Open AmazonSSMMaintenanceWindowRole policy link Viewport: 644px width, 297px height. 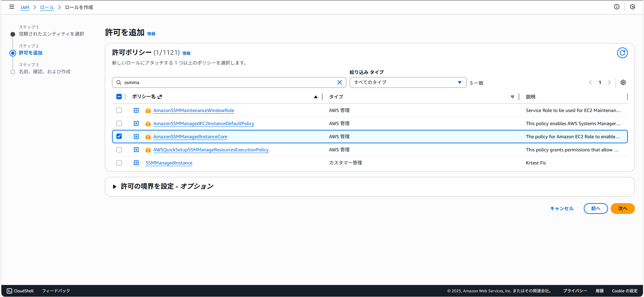(x=194, y=110)
